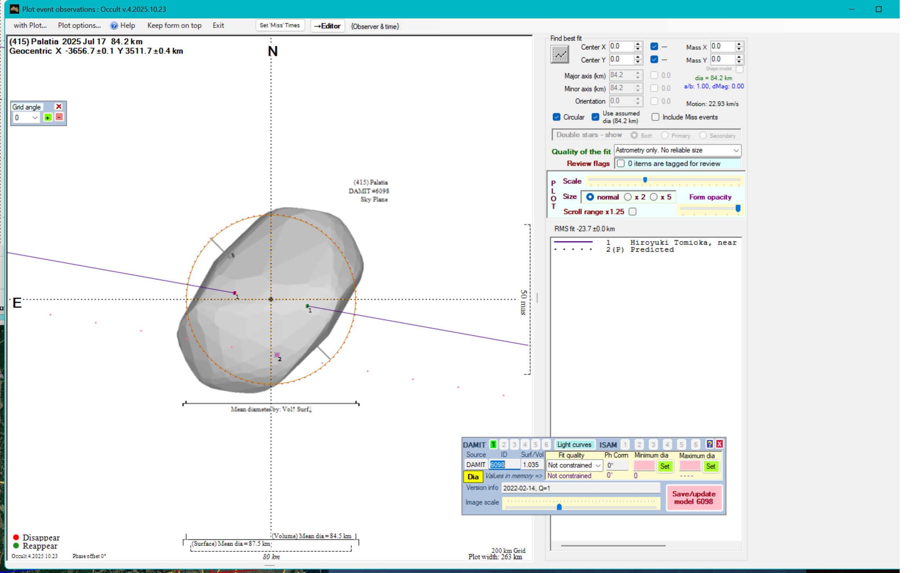Adjust the Image scale slider
The width and height of the screenshot is (924, 573).
tap(559, 507)
